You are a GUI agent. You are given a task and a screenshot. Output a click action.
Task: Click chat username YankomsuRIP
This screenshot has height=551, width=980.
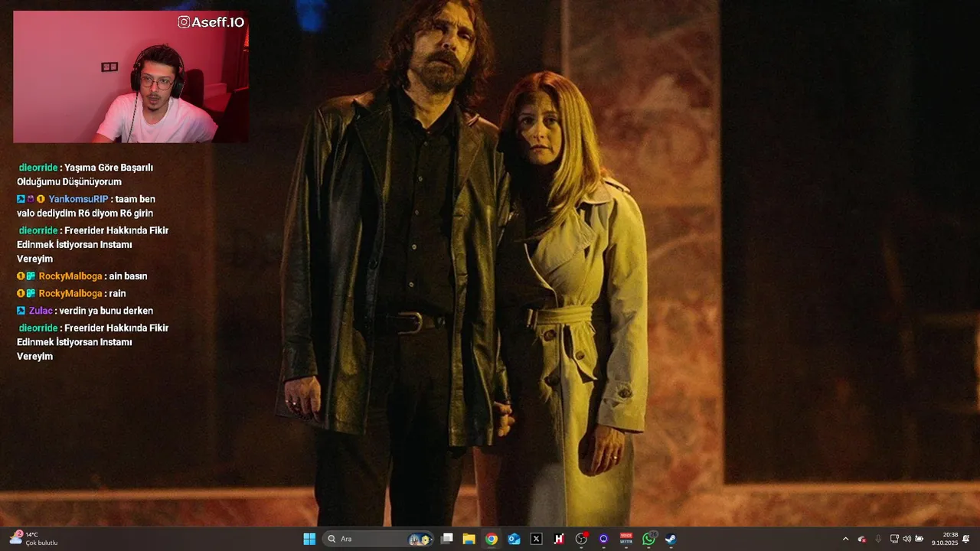78,199
